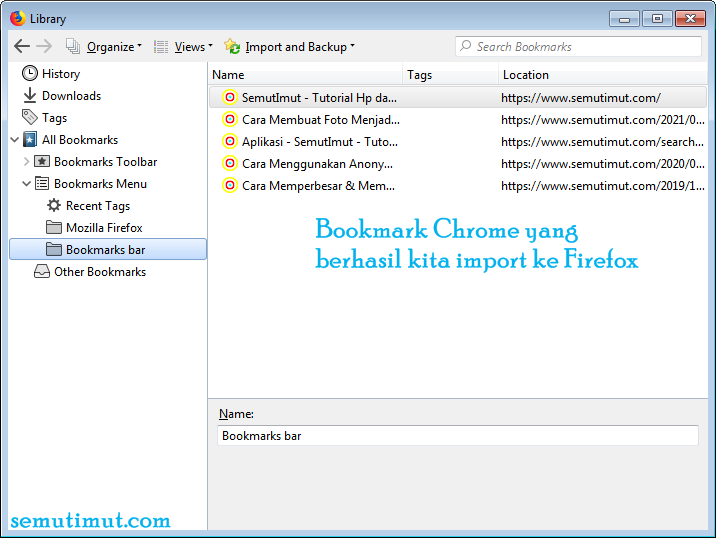Minimize the Library window
The height and width of the screenshot is (538, 716).
tap(624, 19)
